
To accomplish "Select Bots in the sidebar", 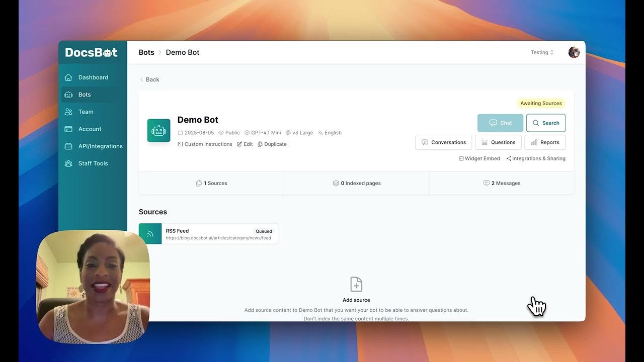I will 93,95.
